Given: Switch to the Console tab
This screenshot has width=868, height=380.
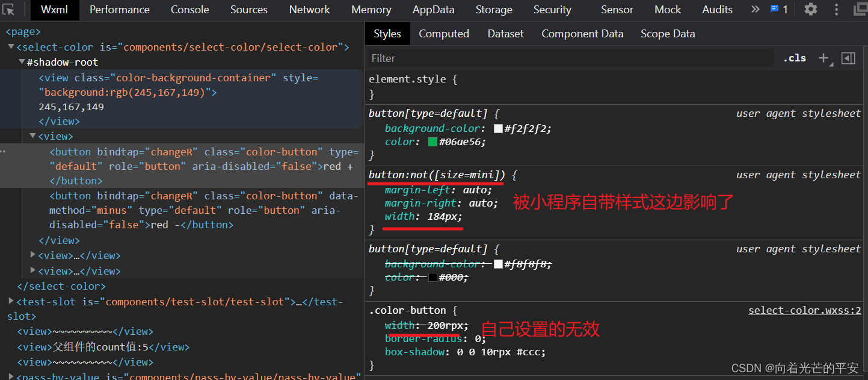Looking at the screenshot, I should tap(189, 10).
